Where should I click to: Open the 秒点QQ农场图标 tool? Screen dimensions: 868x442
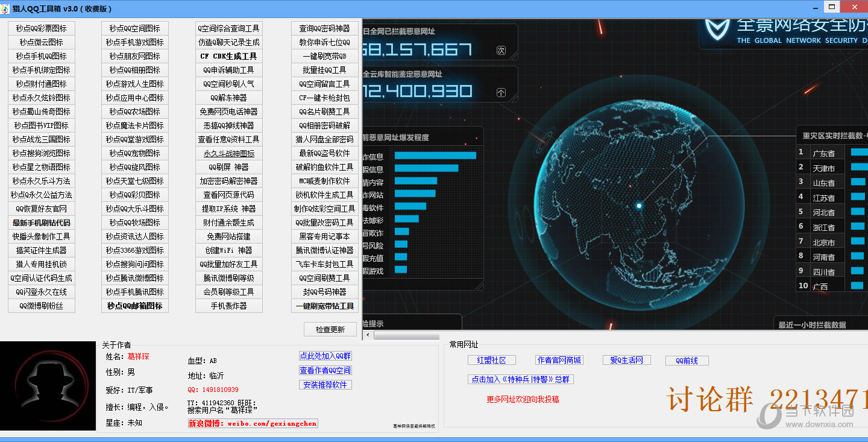pyautogui.click(x=135, y=112)
